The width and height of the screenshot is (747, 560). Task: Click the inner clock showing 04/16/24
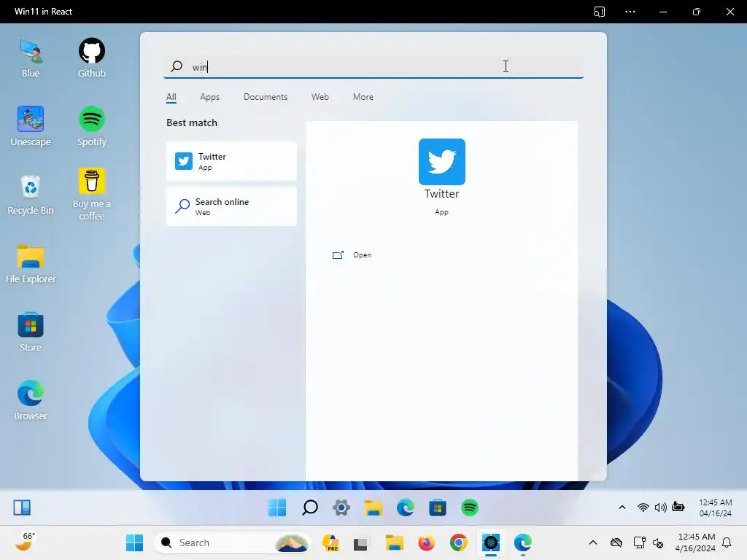[715, 507]
